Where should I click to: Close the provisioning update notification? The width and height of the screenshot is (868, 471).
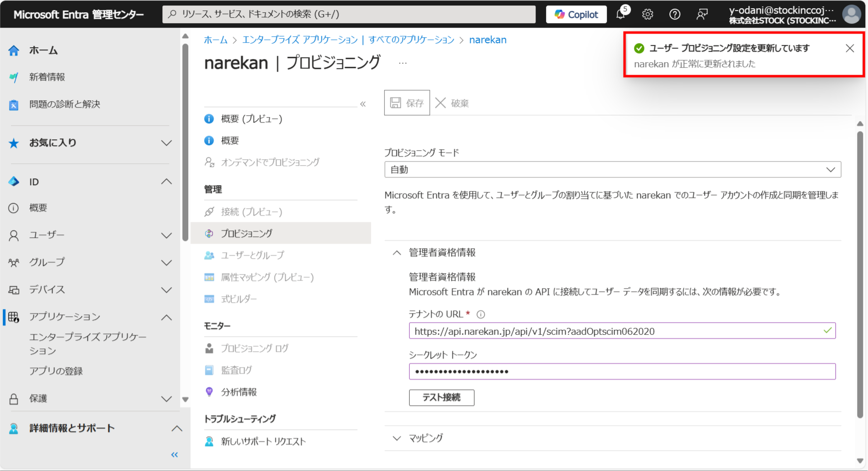point(850,48)
